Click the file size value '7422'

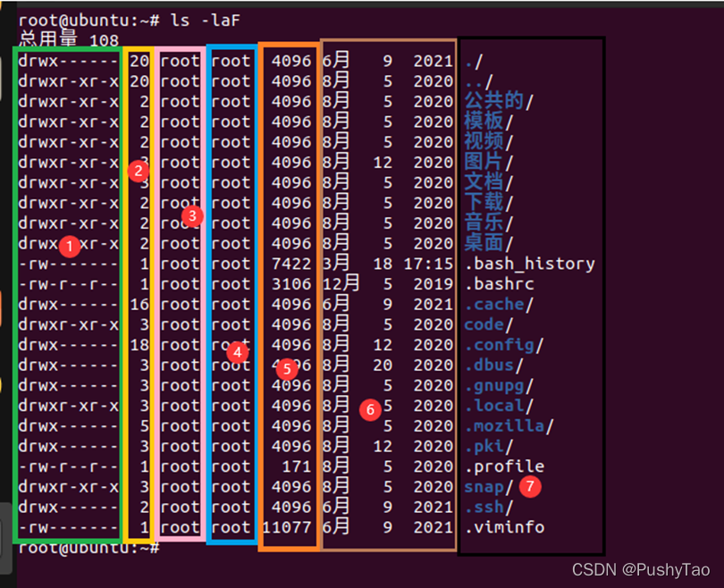point(291,264)
